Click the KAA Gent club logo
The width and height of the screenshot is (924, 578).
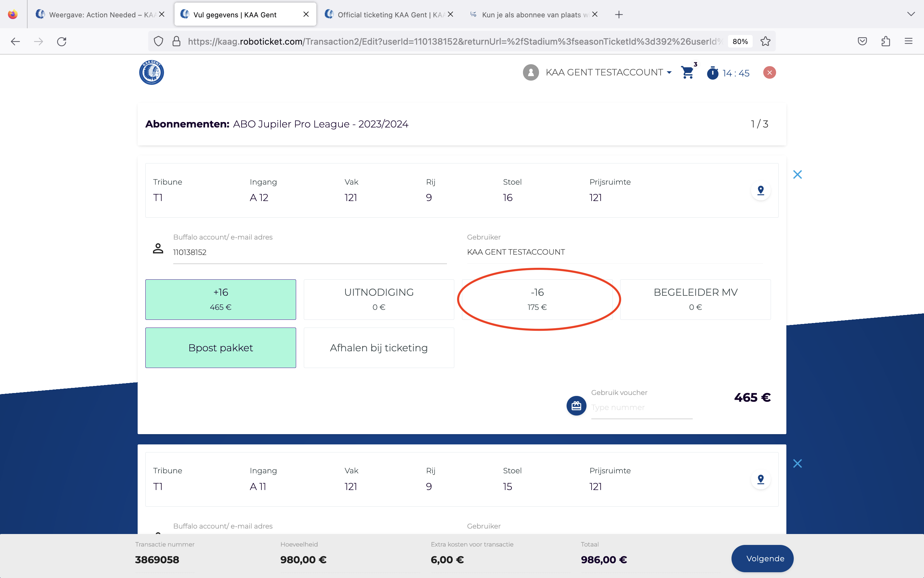click(x=151, y=72)
